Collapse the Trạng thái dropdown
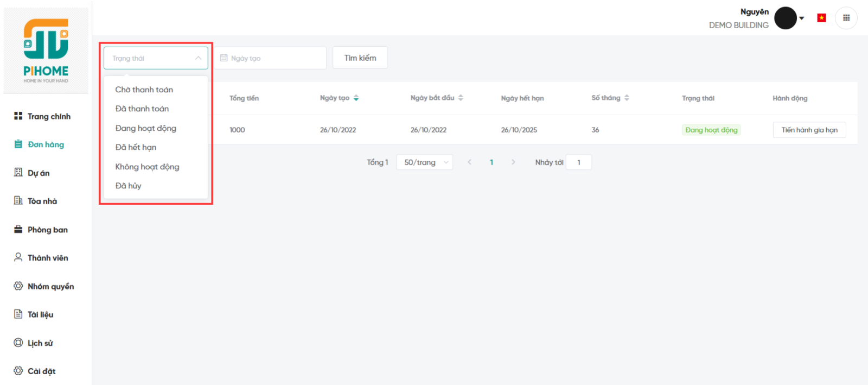This screenshot has width=868, height=385. (x=198, y=58)
